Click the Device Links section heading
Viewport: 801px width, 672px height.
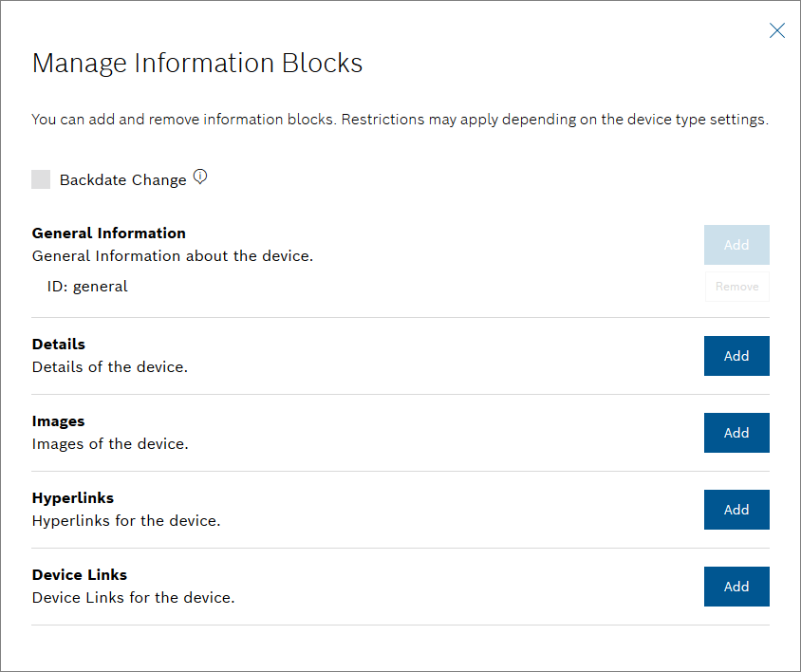[x=80, y=575]
